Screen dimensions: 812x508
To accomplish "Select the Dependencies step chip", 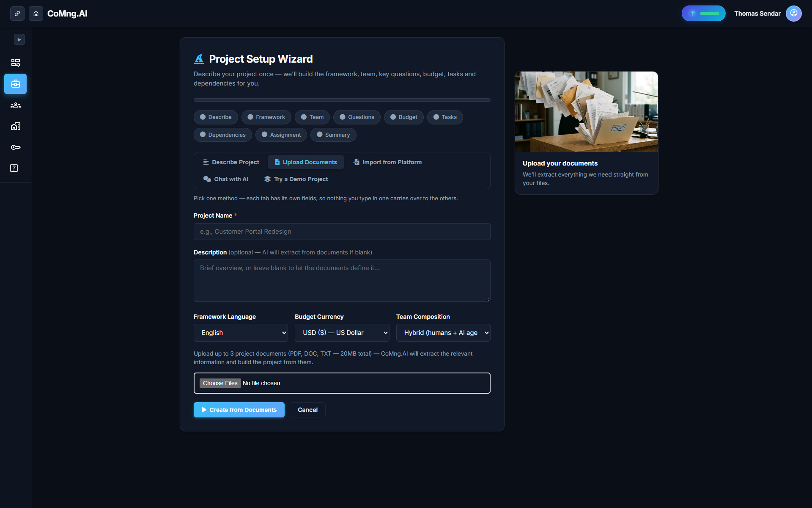I will (x=223, y=135).
